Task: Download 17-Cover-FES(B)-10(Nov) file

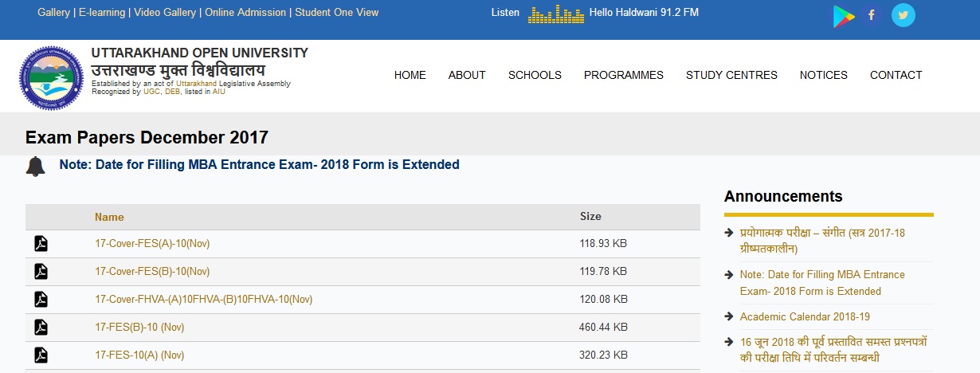Action: click(x=151, y=272)
